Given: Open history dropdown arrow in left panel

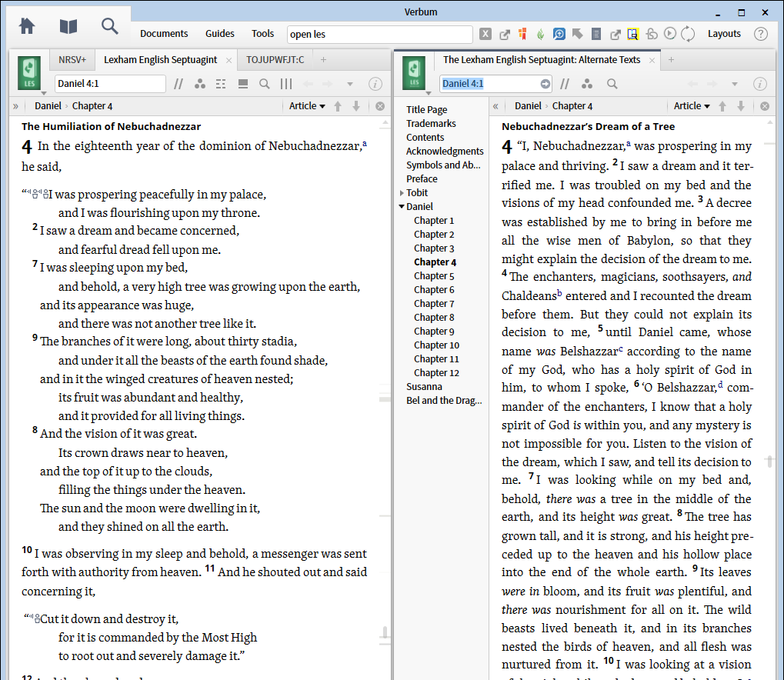Looking at the screenshot, I should pyautogui.click(x=350, y=84).
